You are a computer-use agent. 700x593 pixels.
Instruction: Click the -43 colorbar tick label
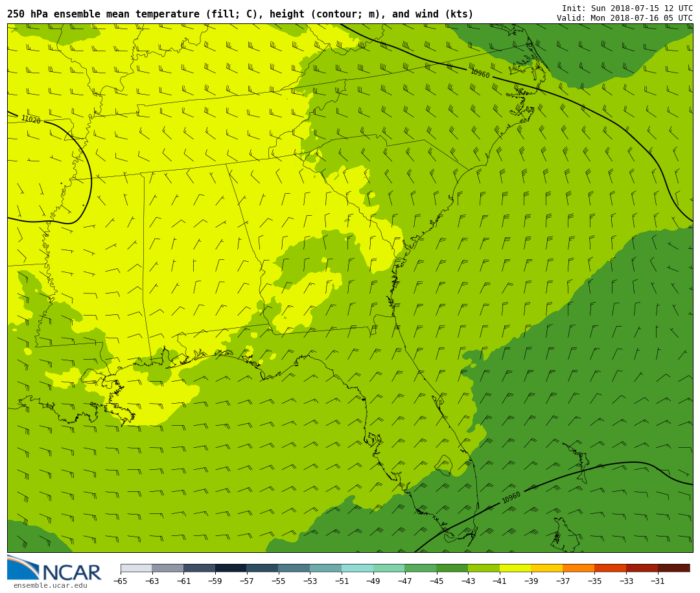click(x=468, y=581)
